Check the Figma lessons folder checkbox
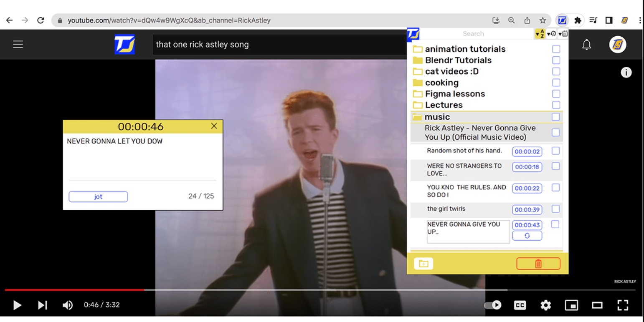 click(556, 94)
